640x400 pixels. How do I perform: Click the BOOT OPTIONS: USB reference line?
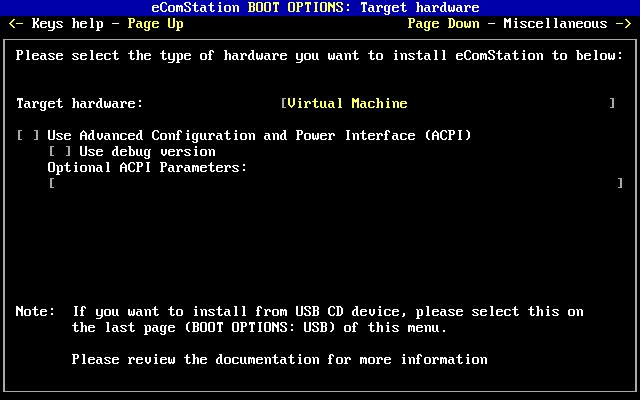(x=259, y=327)
